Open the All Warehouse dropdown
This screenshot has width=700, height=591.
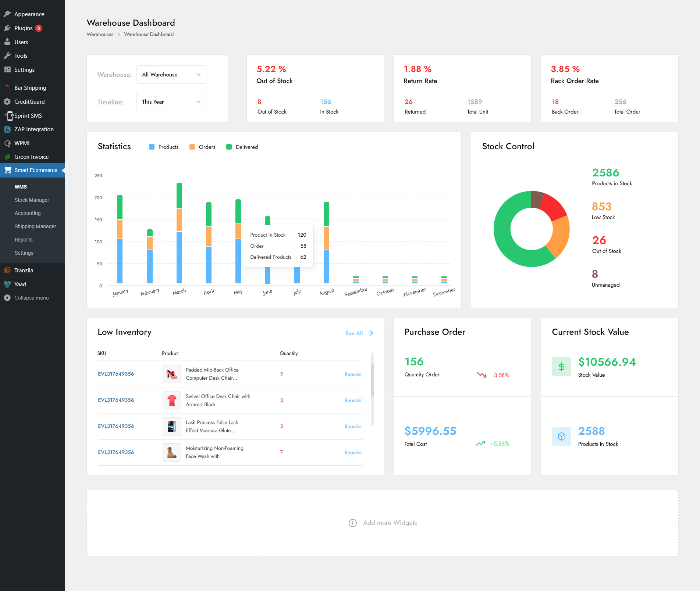171,75
